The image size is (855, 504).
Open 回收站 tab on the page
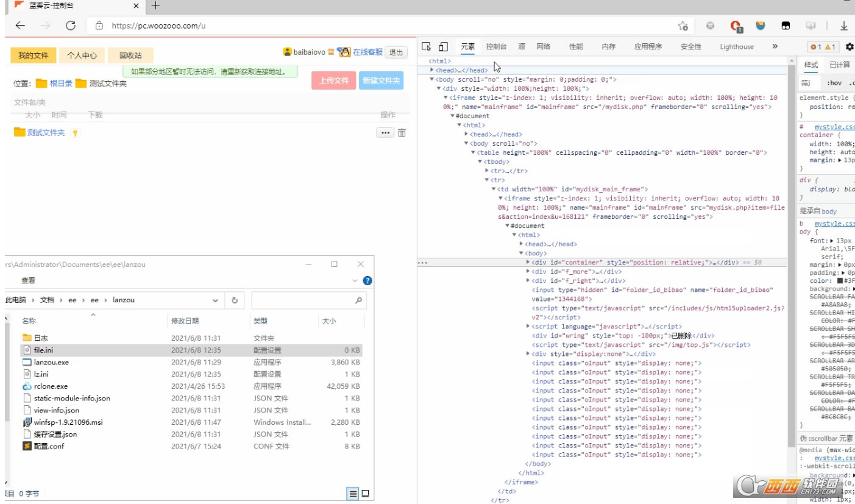(x=130, y=55)
